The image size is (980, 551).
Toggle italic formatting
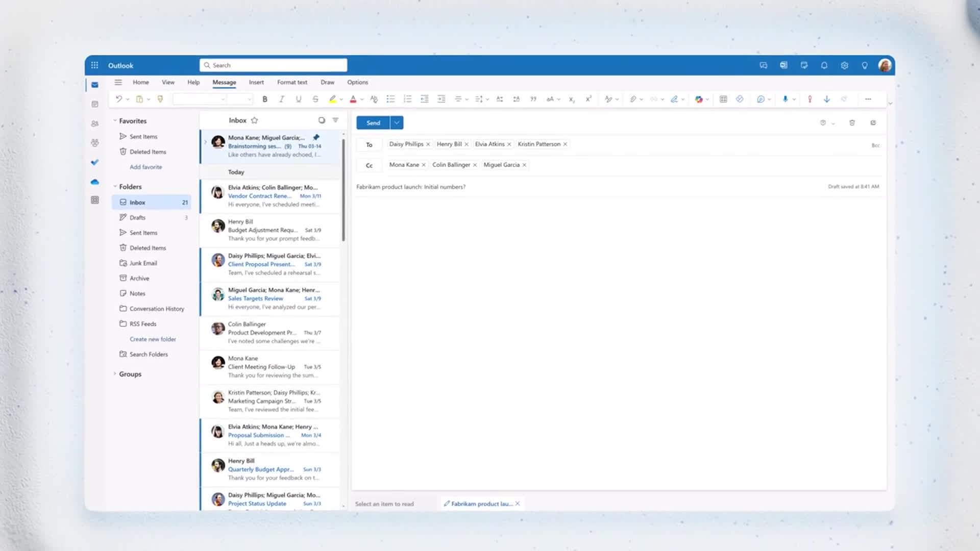(281, 99)
